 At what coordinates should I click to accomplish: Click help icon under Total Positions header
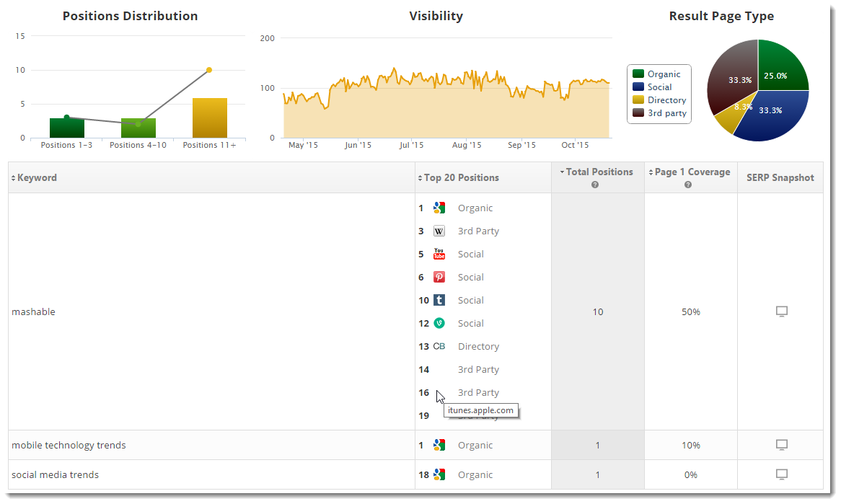coord(595,185)
